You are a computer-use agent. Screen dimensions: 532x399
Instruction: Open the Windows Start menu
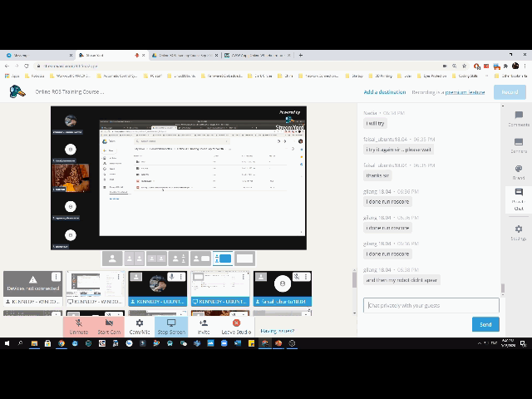(x=7, y=343)
